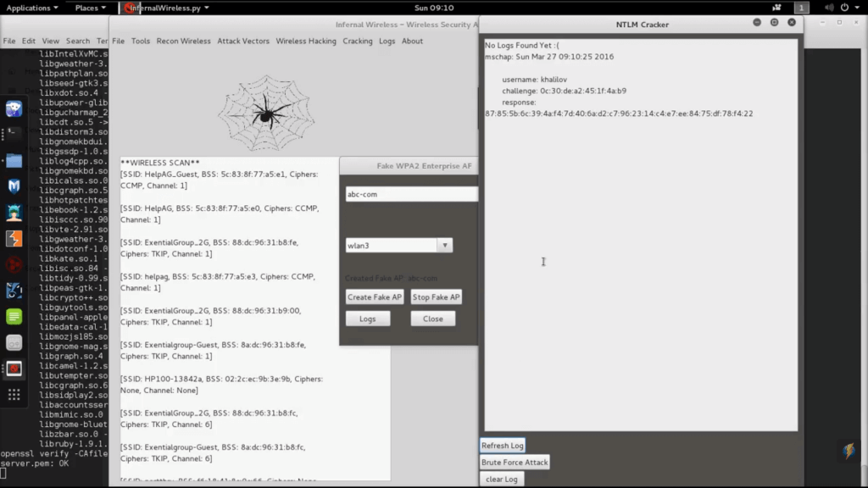Open the Cracking menu

(358, 41)
